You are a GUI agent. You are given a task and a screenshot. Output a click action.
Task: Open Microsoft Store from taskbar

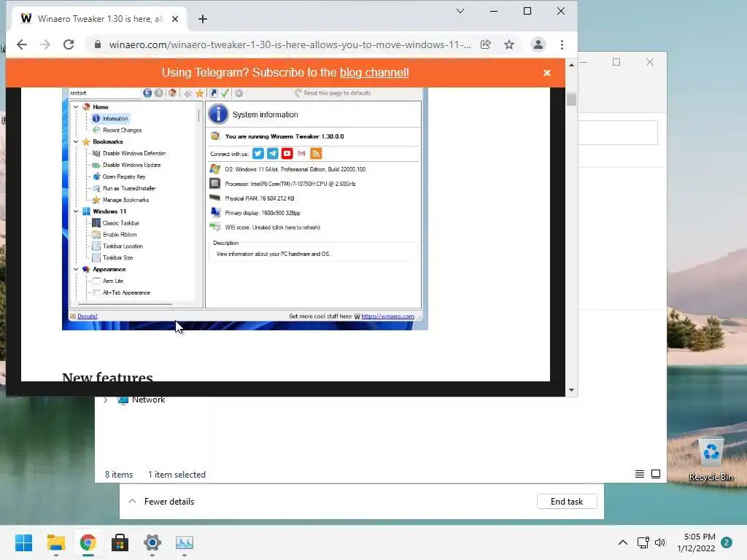tap(120, 542)
